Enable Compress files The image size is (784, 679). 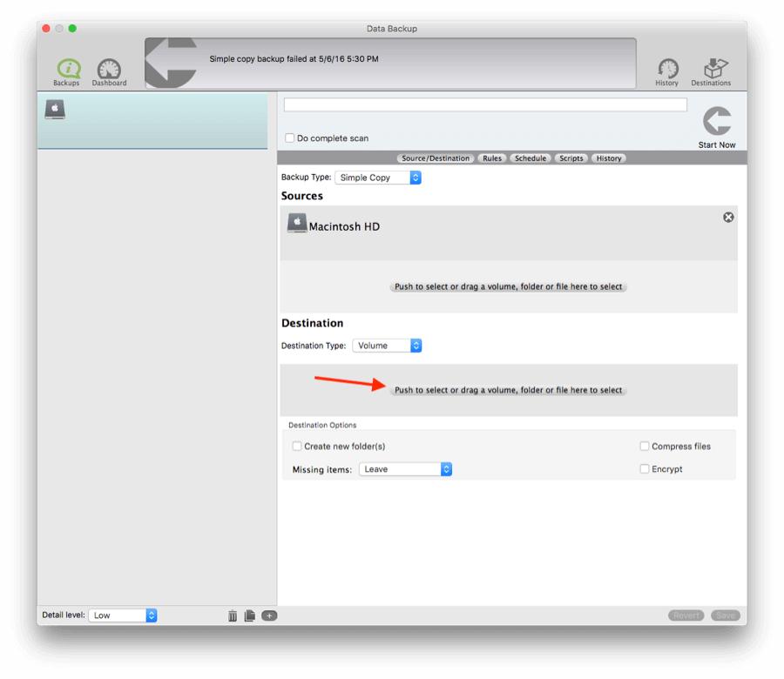pos(645,446)
